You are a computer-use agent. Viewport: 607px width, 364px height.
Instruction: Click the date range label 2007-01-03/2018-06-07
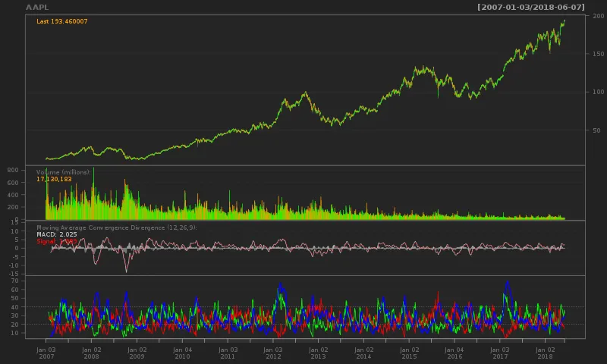[x=530, y=7]
